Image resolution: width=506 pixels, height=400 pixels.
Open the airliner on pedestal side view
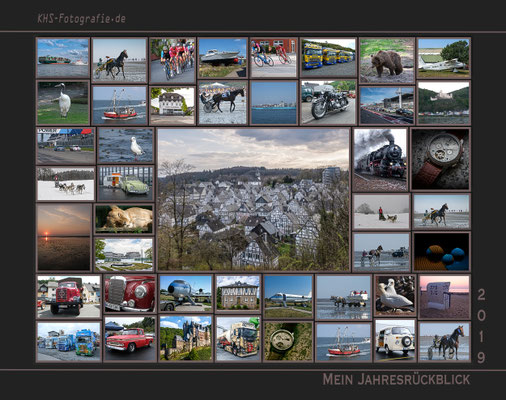pos(288,297)
